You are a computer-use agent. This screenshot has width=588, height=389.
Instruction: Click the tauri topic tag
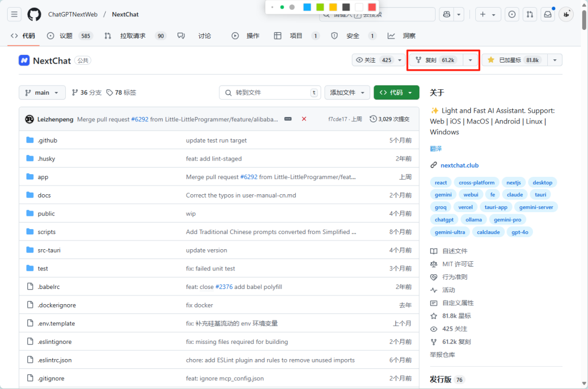pyautogui.click(x=541, y=195)
